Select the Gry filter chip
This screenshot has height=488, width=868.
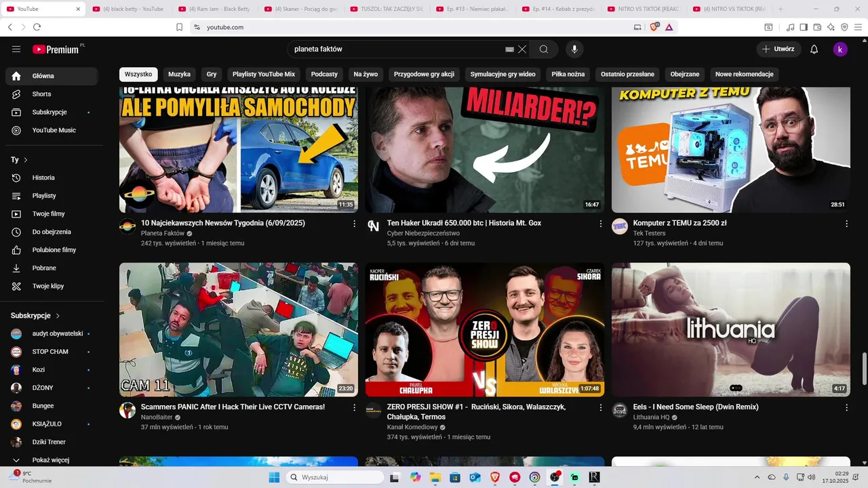tap(212, 75)
